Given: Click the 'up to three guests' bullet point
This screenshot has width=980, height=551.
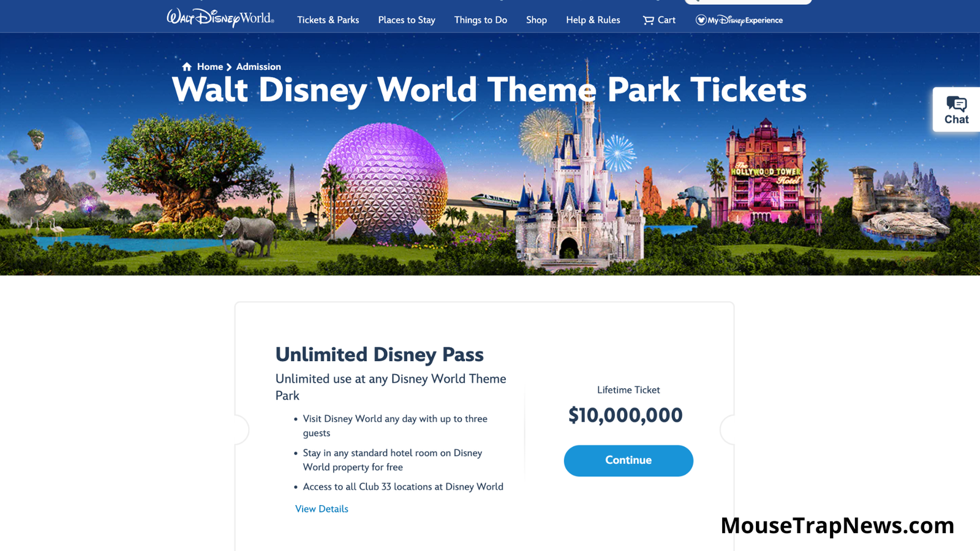Looking at the screenshot, I should (395, 425).
